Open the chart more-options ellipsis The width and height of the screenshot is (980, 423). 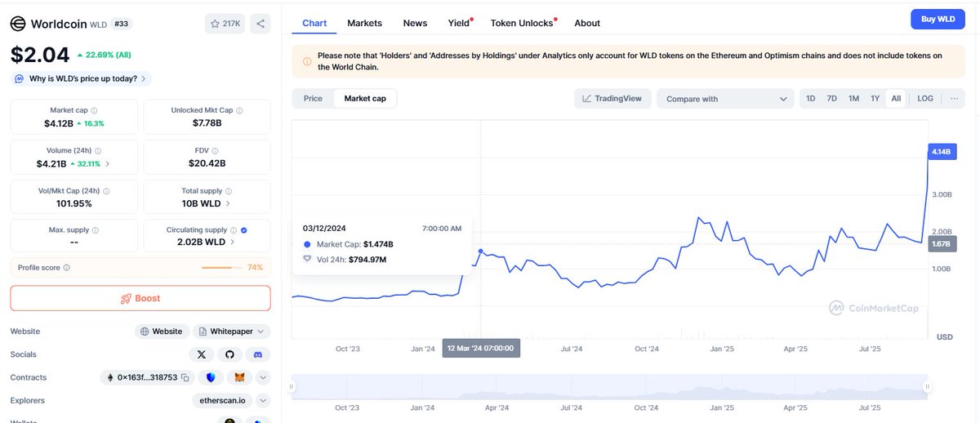tap(953, 99)
